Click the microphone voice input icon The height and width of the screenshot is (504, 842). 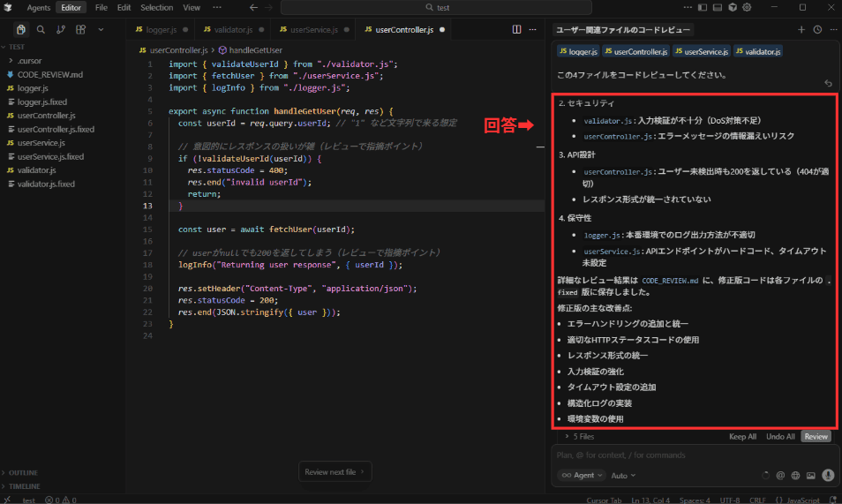pyautogui.click(x=828, y=475)
